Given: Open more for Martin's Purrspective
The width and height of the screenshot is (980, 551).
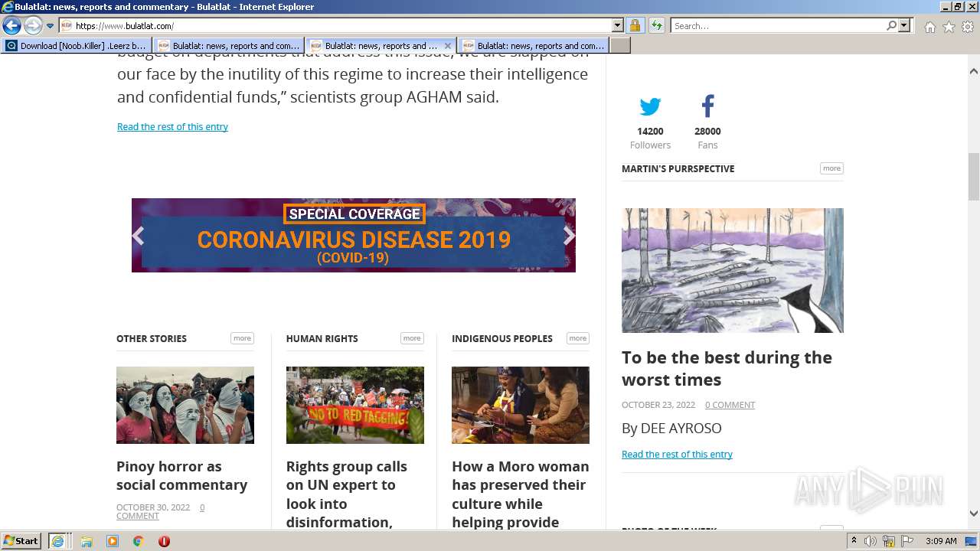Looking at the screenshot, I should tap(831, 168).
